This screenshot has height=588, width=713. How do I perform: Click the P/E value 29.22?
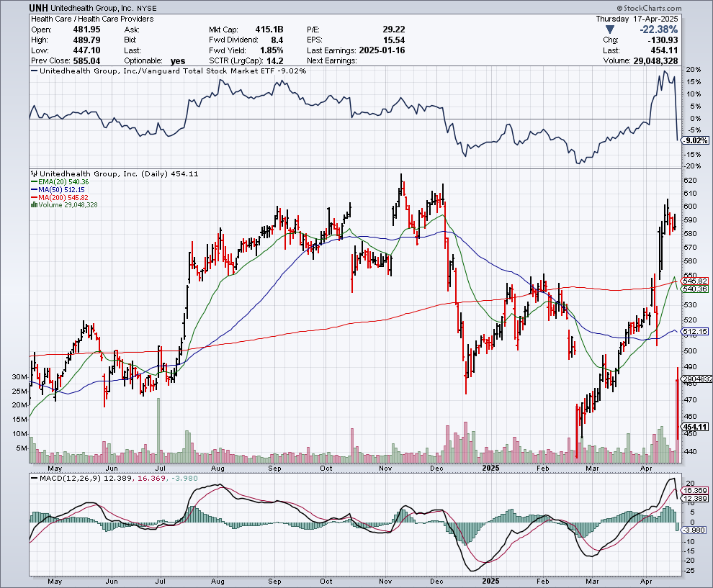pyautogui.click(x=394, y=30)
